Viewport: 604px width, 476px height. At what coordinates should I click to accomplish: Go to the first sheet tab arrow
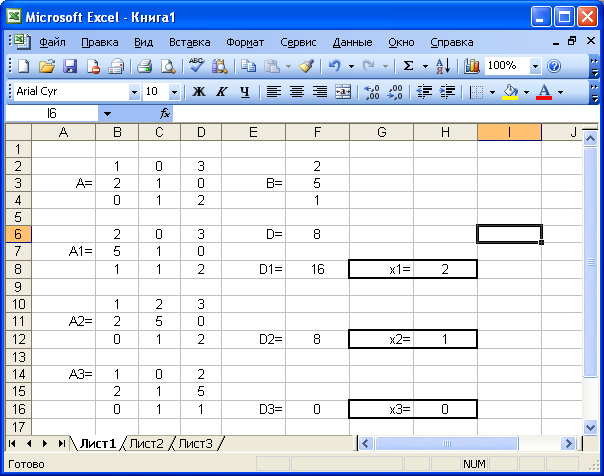(x=12, y=444)
